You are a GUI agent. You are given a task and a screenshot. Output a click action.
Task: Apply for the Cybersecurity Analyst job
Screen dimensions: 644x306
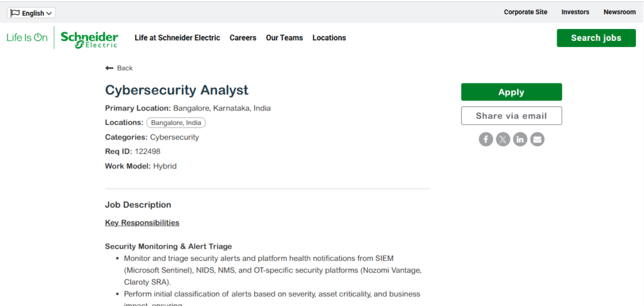[x=511, y=92]
